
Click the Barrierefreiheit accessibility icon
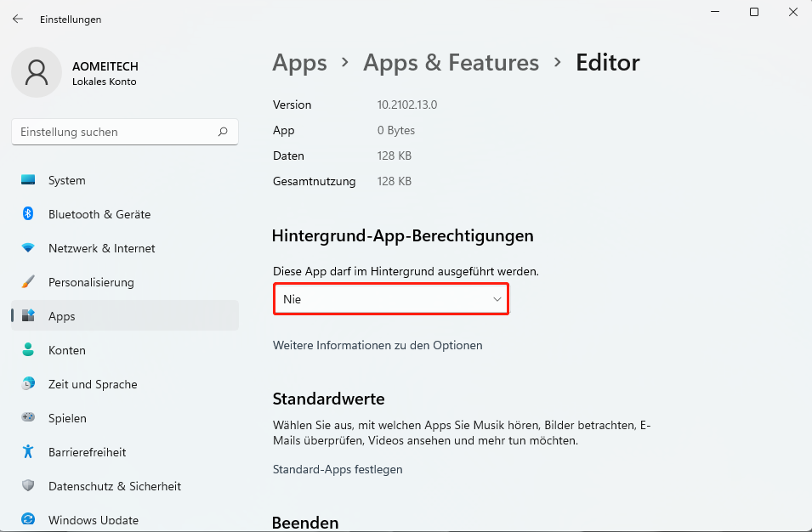tap(28, 452)
